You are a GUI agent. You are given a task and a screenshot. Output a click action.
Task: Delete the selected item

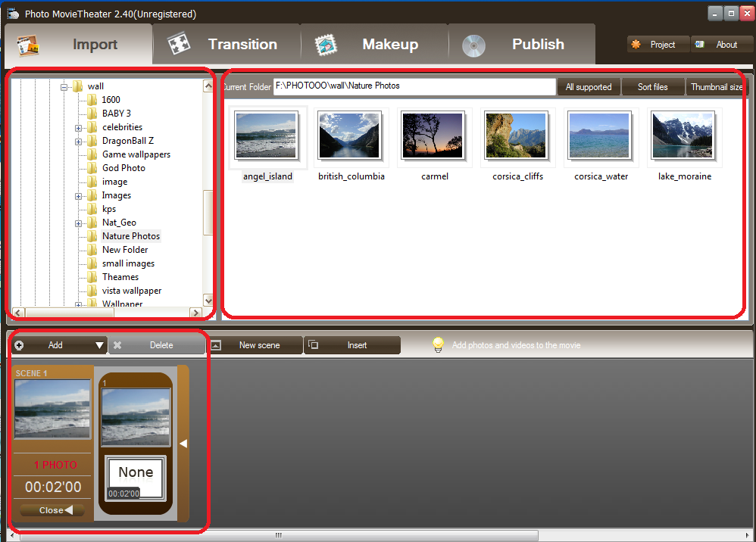click(x=157, y=345)
